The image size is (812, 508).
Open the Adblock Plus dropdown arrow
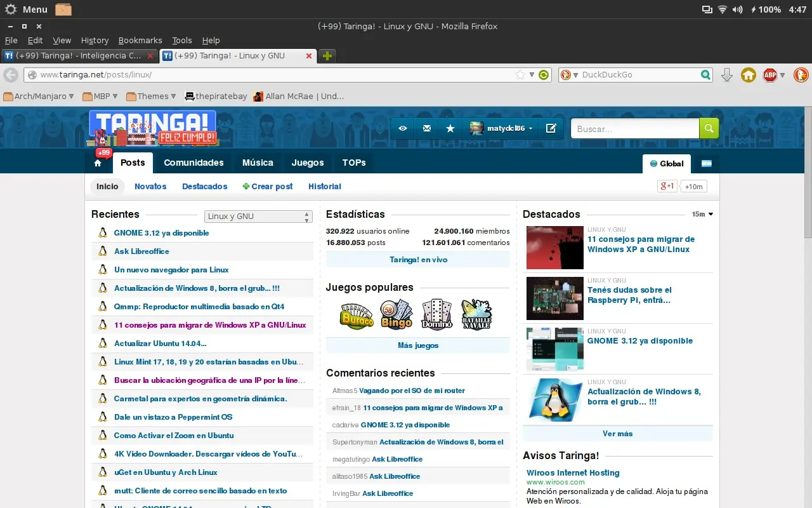(x=782, y=75)
